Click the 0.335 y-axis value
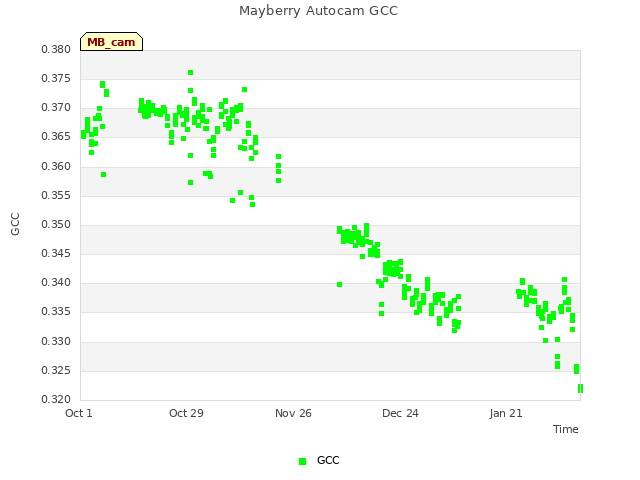This screenshot has height=480, width=640. coord(56,312)
